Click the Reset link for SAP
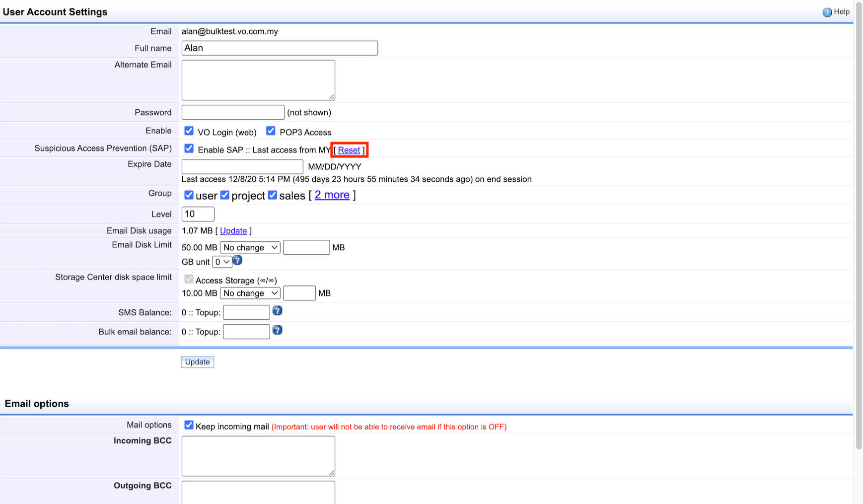The height and width of the screenshot is (504, 863). tap(349, 150)
